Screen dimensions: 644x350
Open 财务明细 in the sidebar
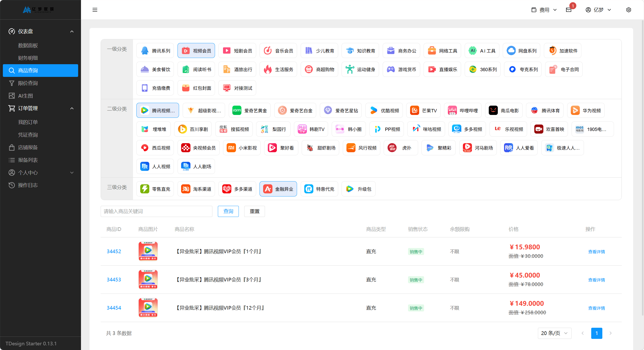coord(28,58)
